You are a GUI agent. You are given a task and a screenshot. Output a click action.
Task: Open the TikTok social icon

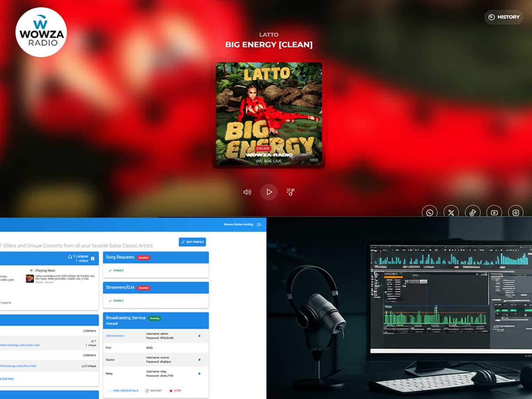pyautogui.click(x=473, y=212)
